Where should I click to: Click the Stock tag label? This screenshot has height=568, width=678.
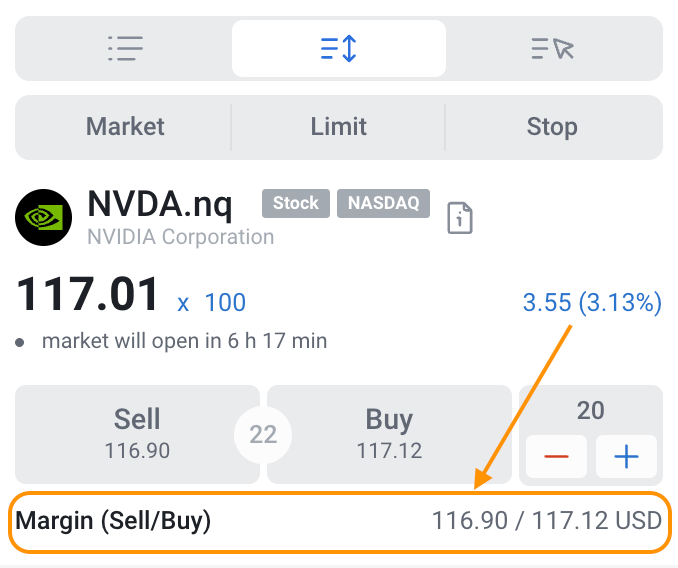[x=295, y=203]
